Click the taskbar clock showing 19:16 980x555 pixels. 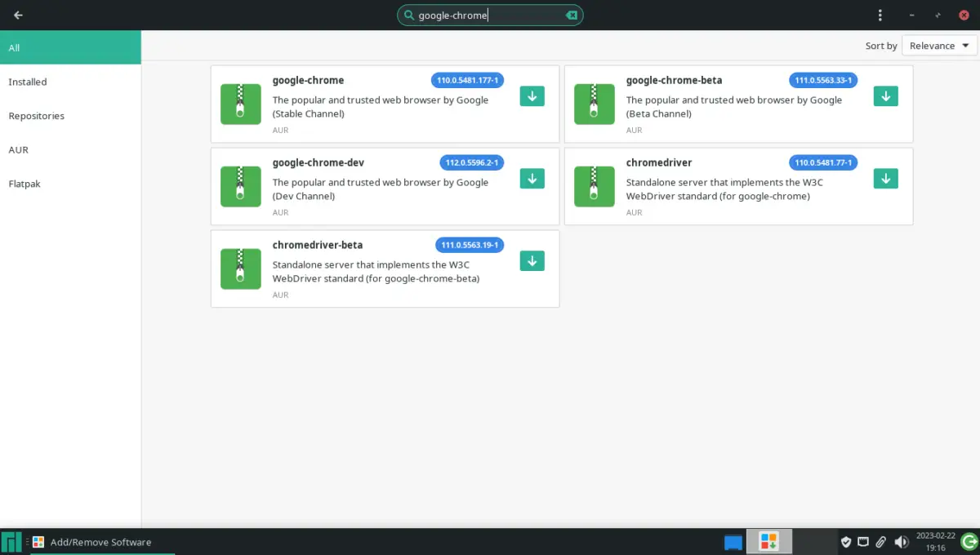(x=936, y=542)
